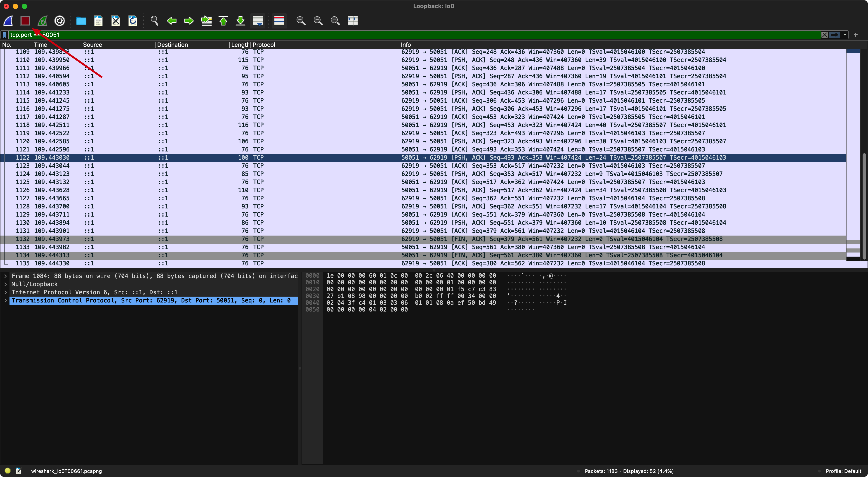This screenshot has width=868, height=477.
Task: Clear the display filter
Action: pos(824,35)
